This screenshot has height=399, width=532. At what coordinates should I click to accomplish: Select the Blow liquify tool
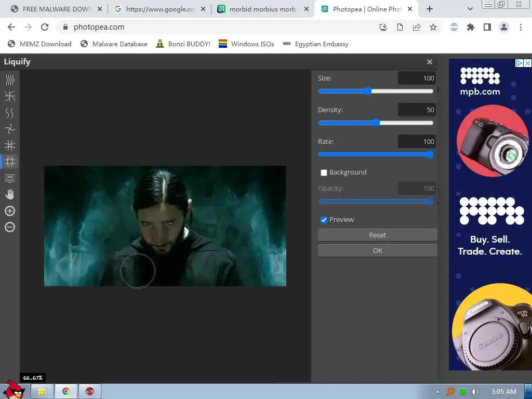pyautogui.click(x=10, y=162)
